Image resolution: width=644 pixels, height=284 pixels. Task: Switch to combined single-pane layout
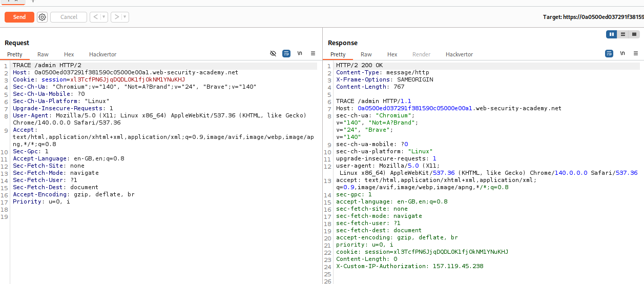[x=634, y=34]
